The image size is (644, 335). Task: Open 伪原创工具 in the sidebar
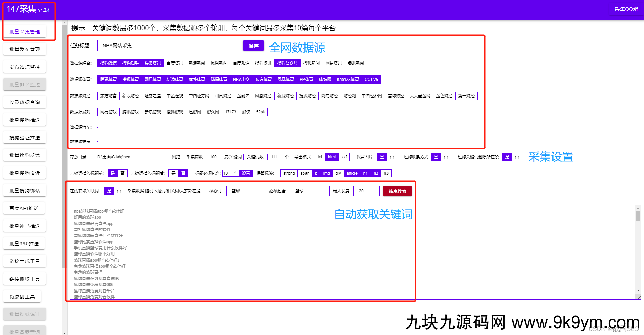pos(22,297)
